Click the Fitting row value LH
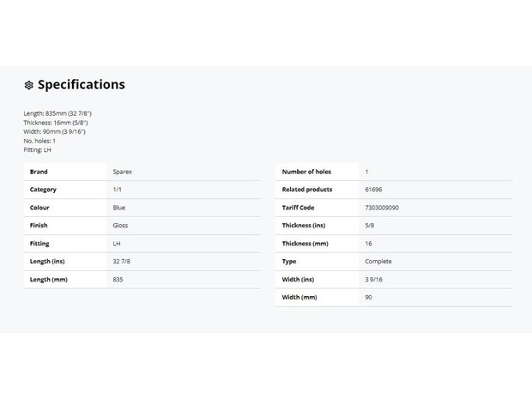 coord(117,244)
